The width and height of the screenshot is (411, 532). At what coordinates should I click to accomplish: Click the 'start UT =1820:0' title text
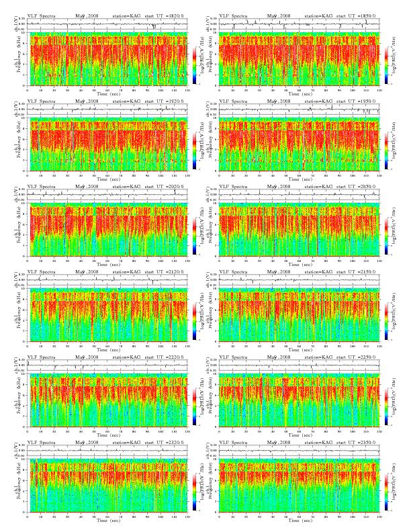tap(165, 16)
